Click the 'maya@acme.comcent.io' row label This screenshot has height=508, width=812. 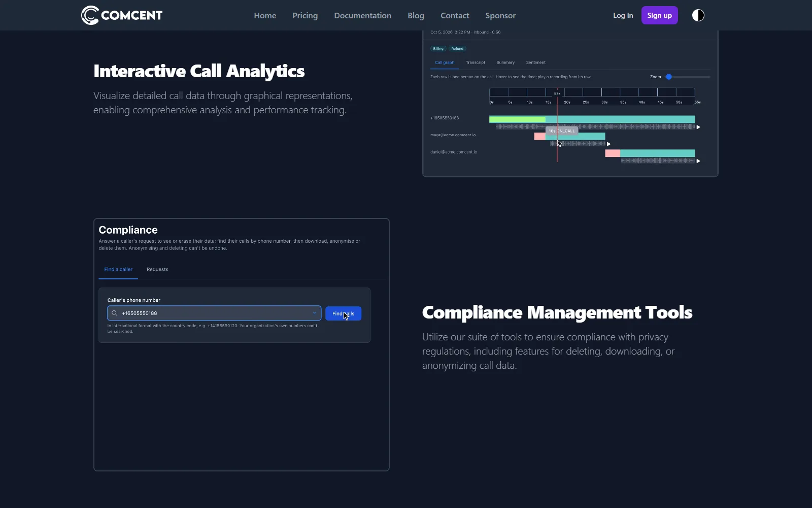pos(453,135)
